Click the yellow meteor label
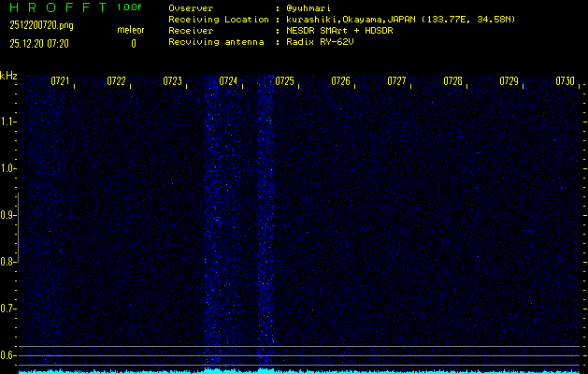588x374 pixels. click(x=131, y=30)
